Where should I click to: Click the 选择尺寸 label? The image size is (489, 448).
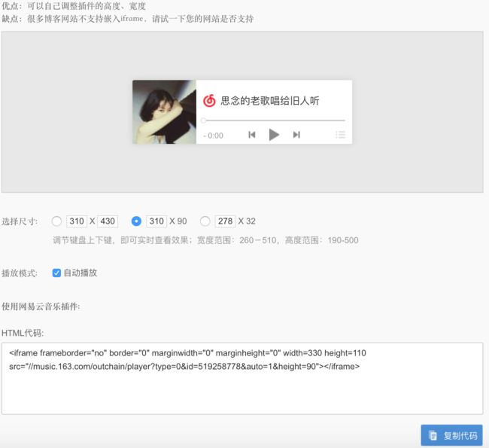coord(20,221)
